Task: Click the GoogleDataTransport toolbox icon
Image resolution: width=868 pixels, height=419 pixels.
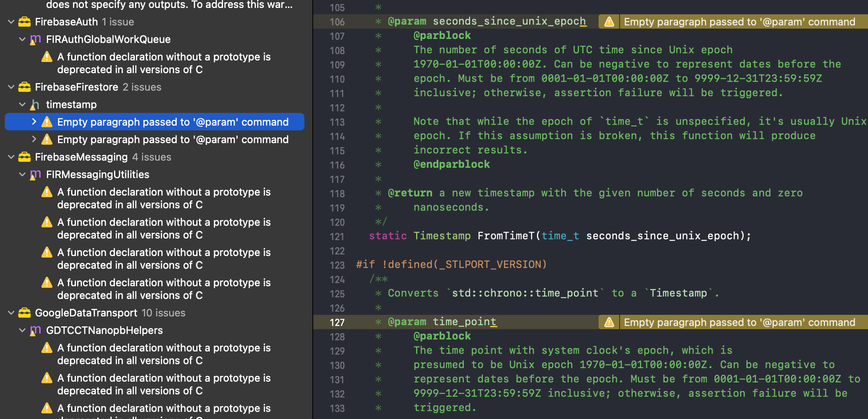Action: (24, 313)
